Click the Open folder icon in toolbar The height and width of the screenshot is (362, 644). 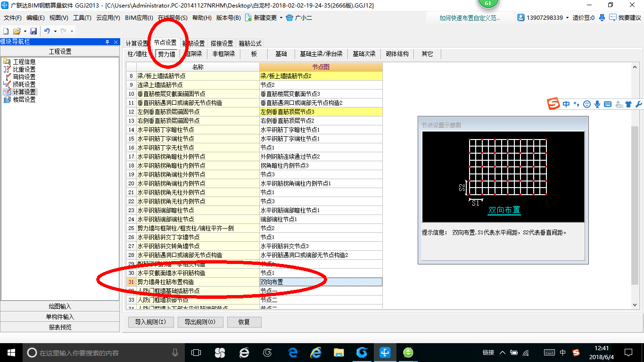[x=17, y=31]
